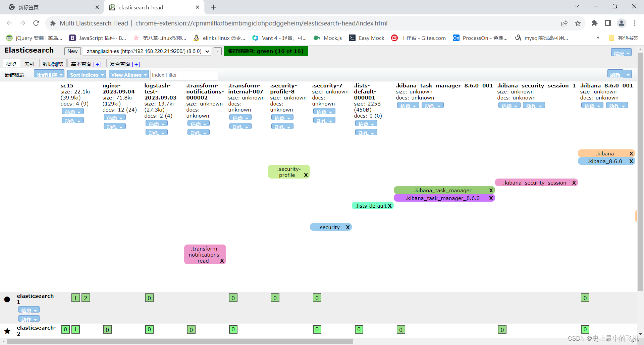Expand the Sort Indices dropdown

[x=87, y=74]
